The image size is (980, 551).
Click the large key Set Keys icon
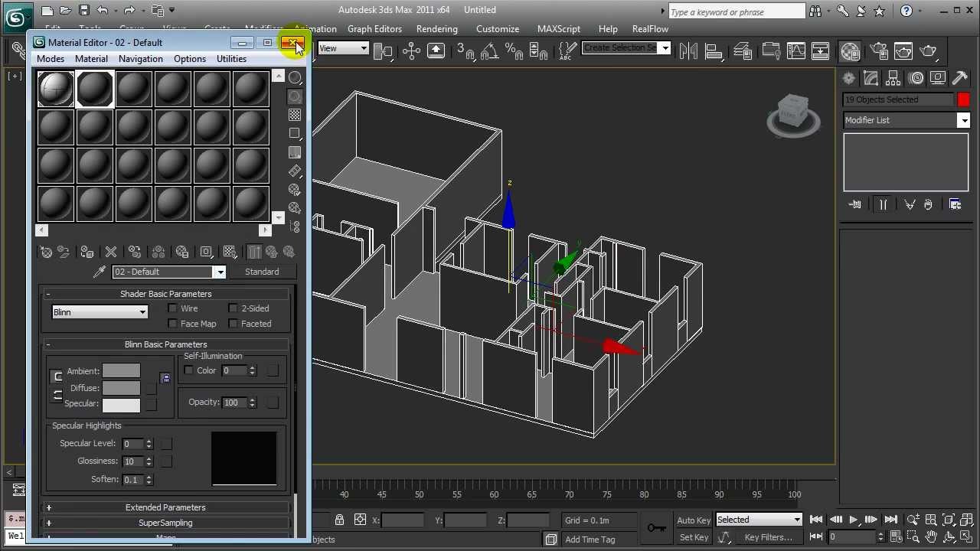click(656, 528)
